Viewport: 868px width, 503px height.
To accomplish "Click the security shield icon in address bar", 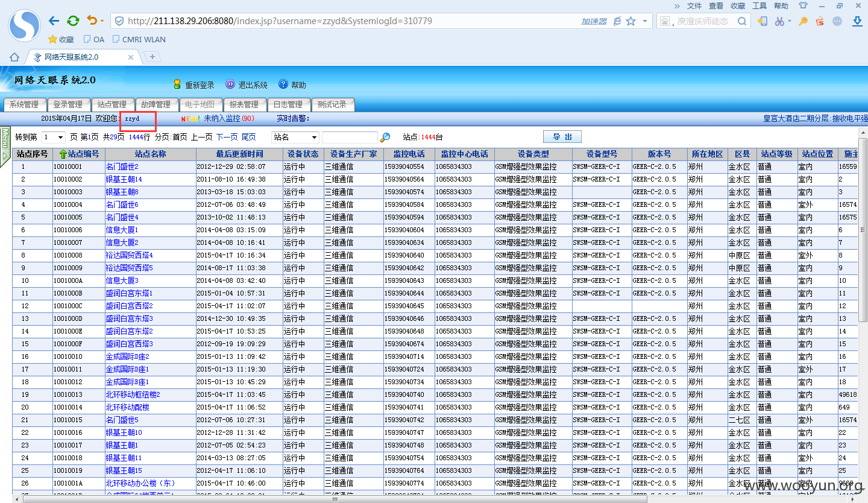I will tap(119, 21).
